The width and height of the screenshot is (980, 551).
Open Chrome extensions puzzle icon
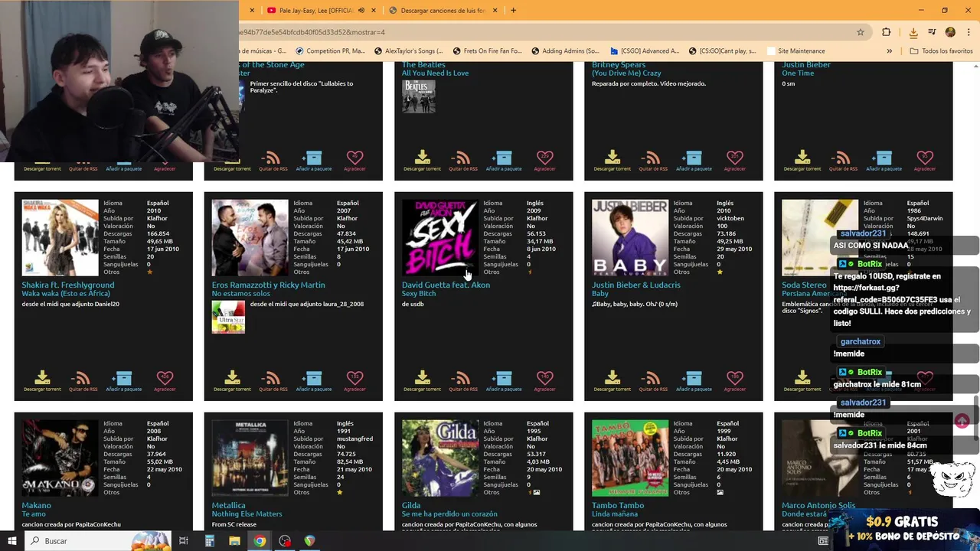(887, 32)
